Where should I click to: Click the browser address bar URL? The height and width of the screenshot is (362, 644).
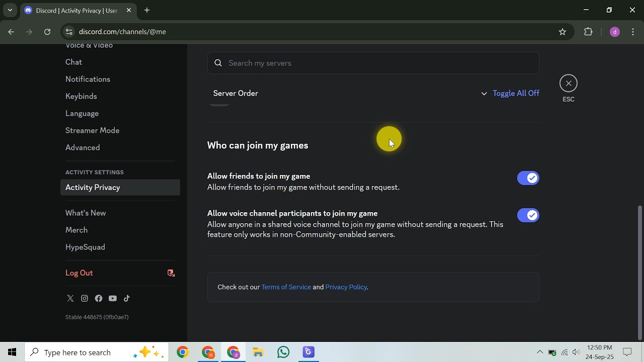click(122, 32)
